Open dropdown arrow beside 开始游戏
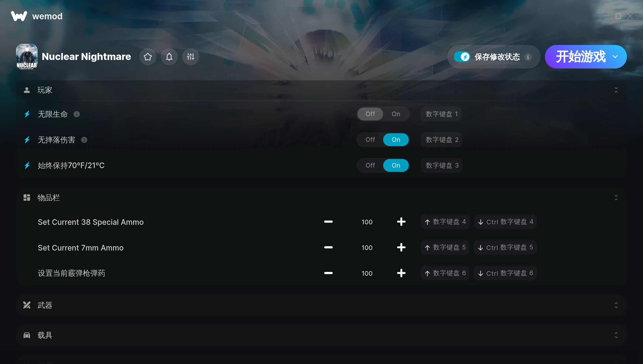Viewport: 643px width, 364px height. coord(615,57)
